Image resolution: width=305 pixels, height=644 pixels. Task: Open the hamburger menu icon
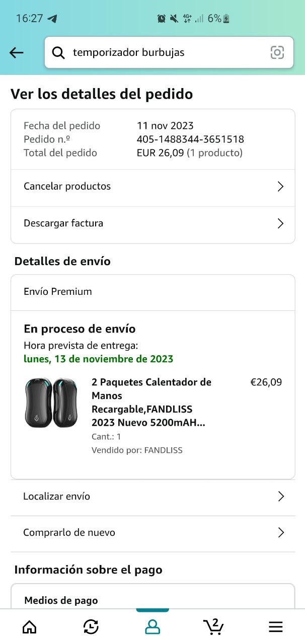click(275, 626)
